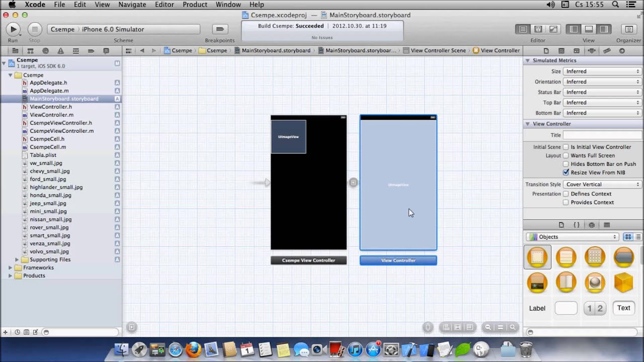Screen dimensions: 644x362
Task: Open the Assistant editor
Action: [x=538, y=29]
